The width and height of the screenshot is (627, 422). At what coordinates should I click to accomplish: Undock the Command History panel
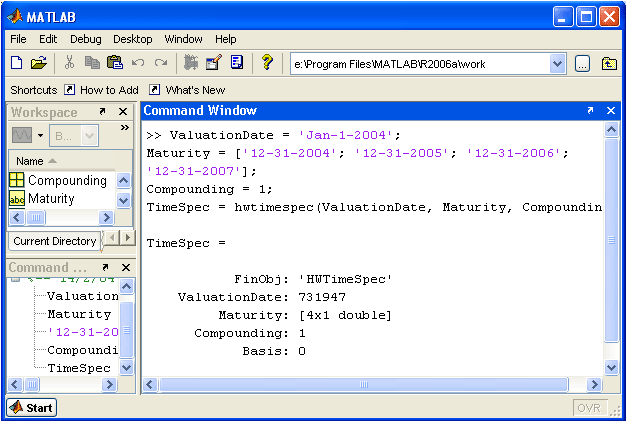coord(105,267)
